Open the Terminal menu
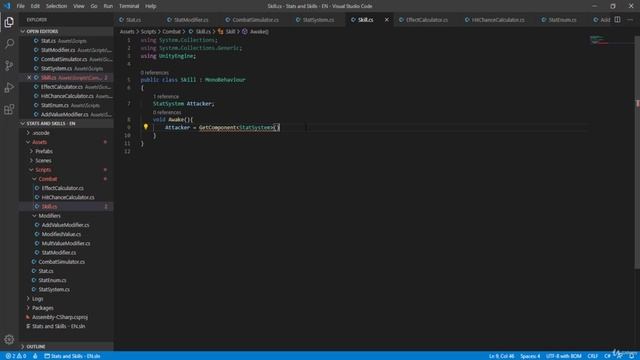Screen dimensions: 640x360 tap(129, 6)
